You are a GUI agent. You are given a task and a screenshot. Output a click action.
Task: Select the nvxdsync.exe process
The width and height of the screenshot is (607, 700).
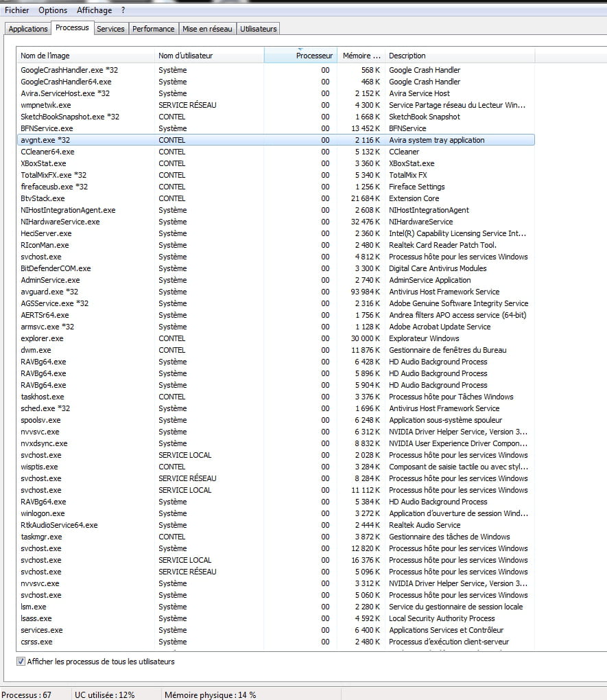pyautogui.click(x=276, y=443)
